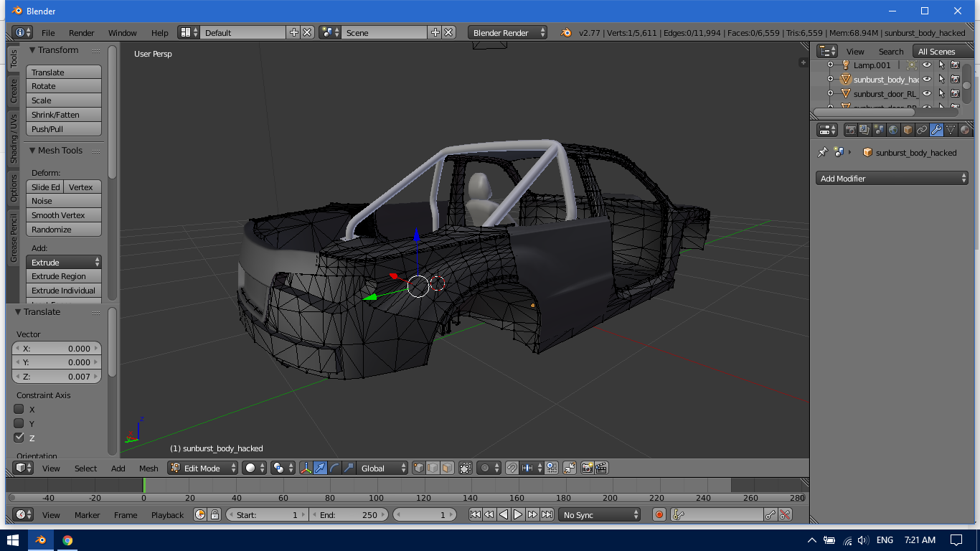Screen dimensions: 980x551
Task: Open the Edit Mode selector dropdown
Action: pyautogui.click(x=203, y=468)
